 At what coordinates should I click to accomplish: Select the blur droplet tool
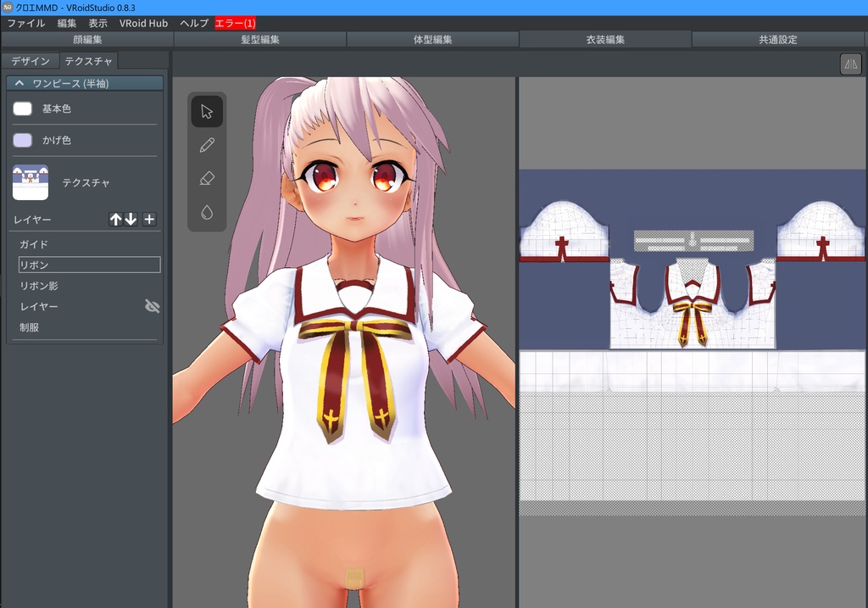point(205,210)
